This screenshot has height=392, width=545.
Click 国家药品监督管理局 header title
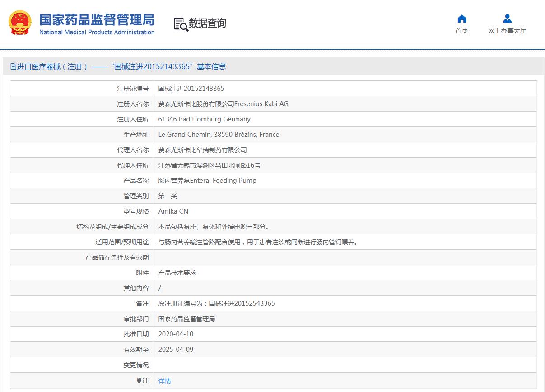click(x=97, y=20)
